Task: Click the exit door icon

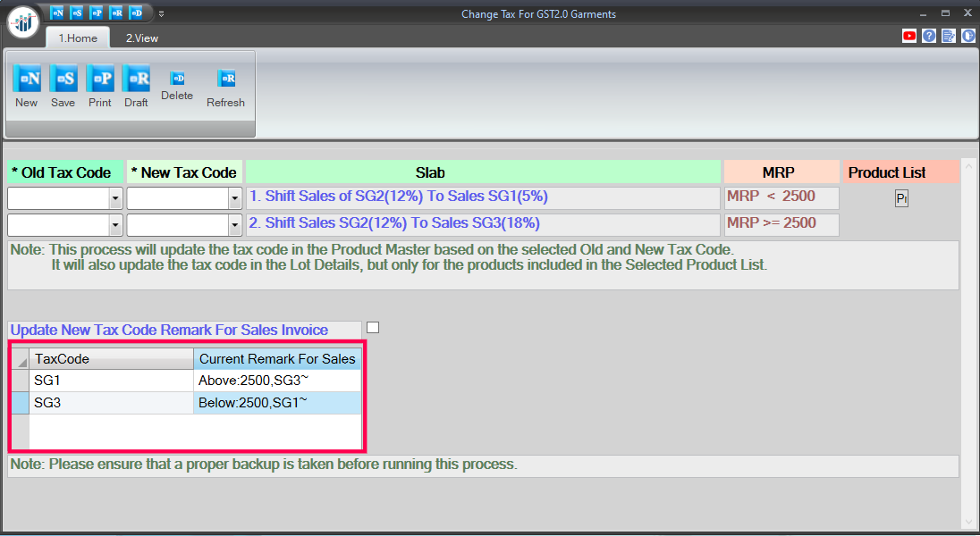Action: tap(968, 36)
